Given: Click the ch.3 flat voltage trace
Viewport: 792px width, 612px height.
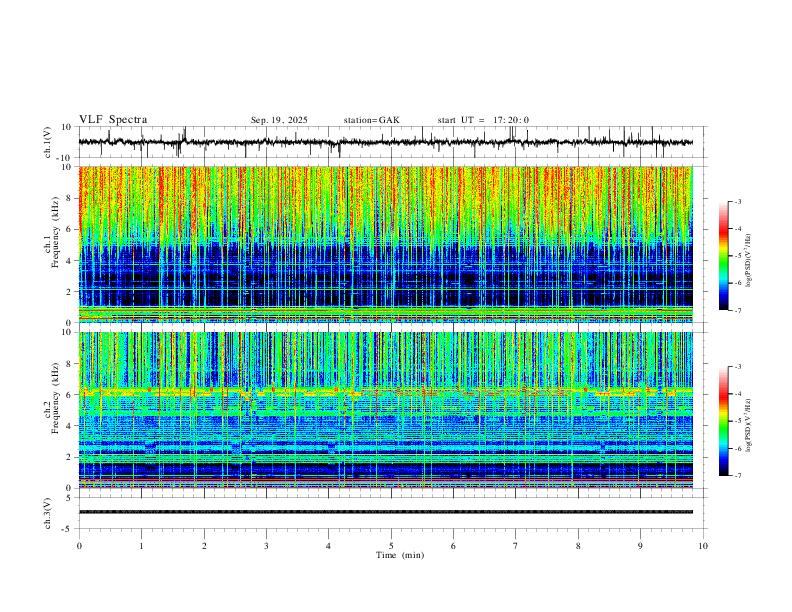Looking at the screenshot, I should click(386, 512).
